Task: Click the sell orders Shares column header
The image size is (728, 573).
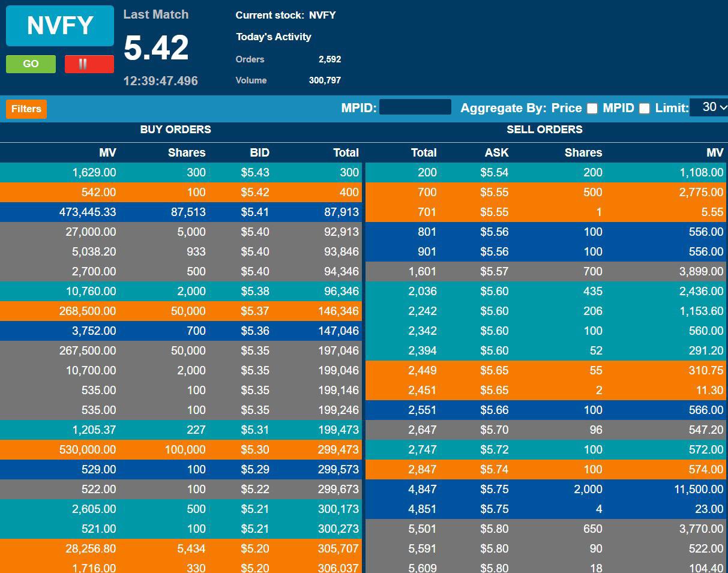Action: [x=583, y=152]
